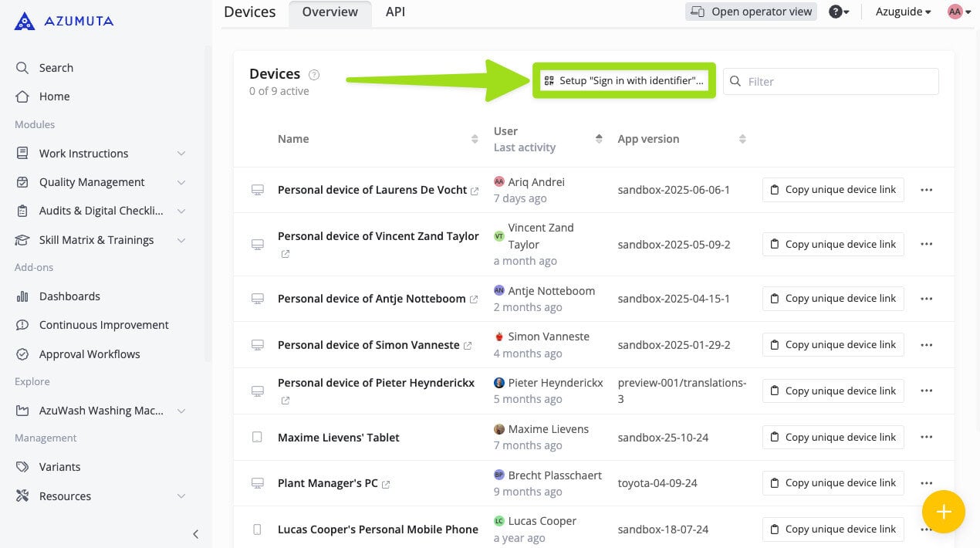Screen dimensions: 980x548
Task: Sort devices by Name column
Action: [x=475, y=139]
